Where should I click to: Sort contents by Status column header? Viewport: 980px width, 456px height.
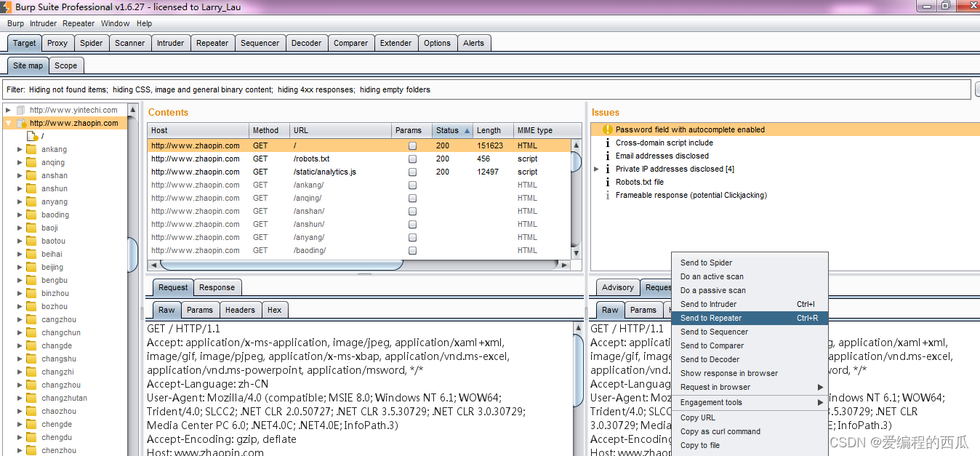point(448,130)
